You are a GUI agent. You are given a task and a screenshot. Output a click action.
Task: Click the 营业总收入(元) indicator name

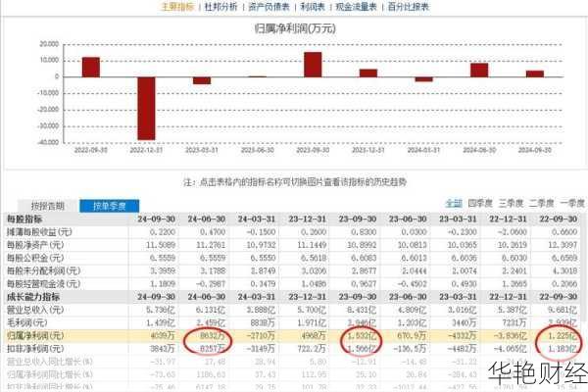35,310
